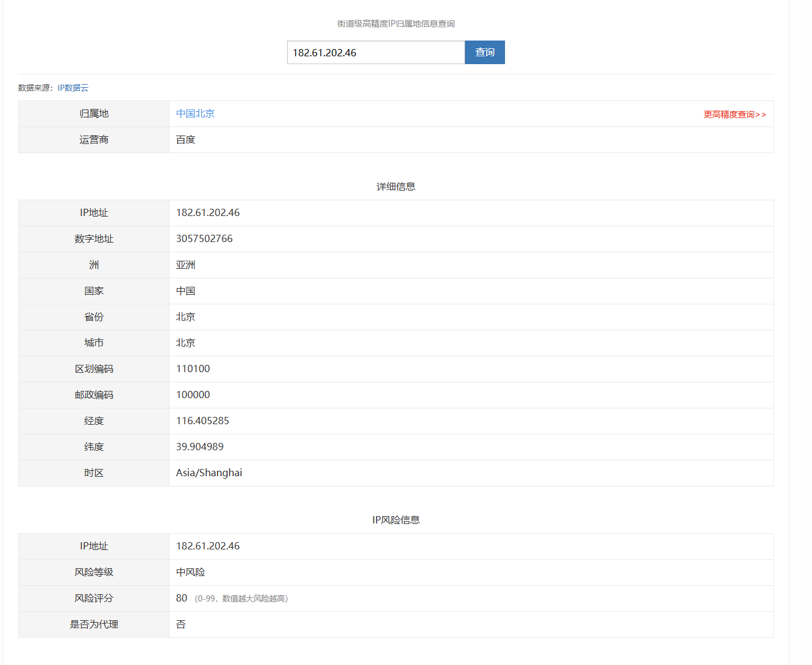
Task: Click the 邮政编码 row label
Action: tap(94, 395)
